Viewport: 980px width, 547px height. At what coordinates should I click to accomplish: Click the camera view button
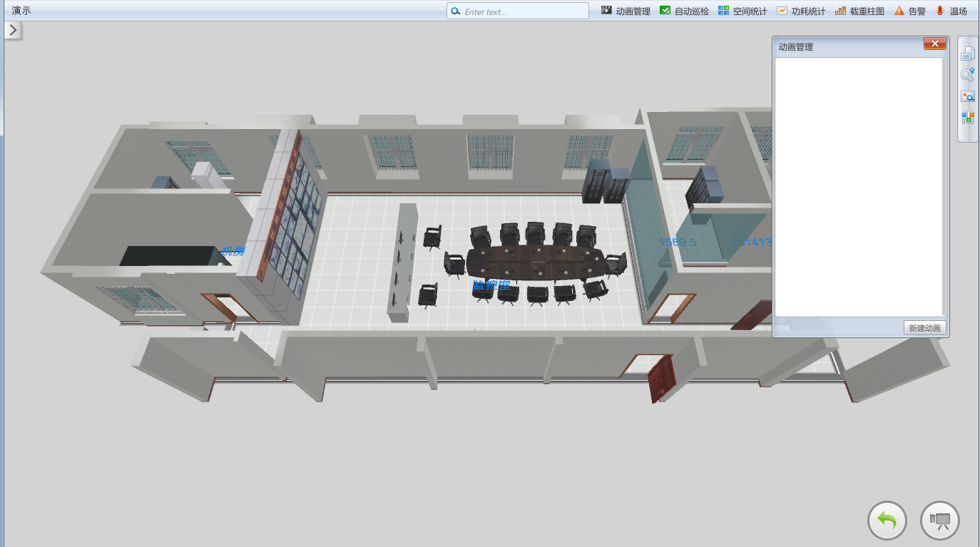940,521
